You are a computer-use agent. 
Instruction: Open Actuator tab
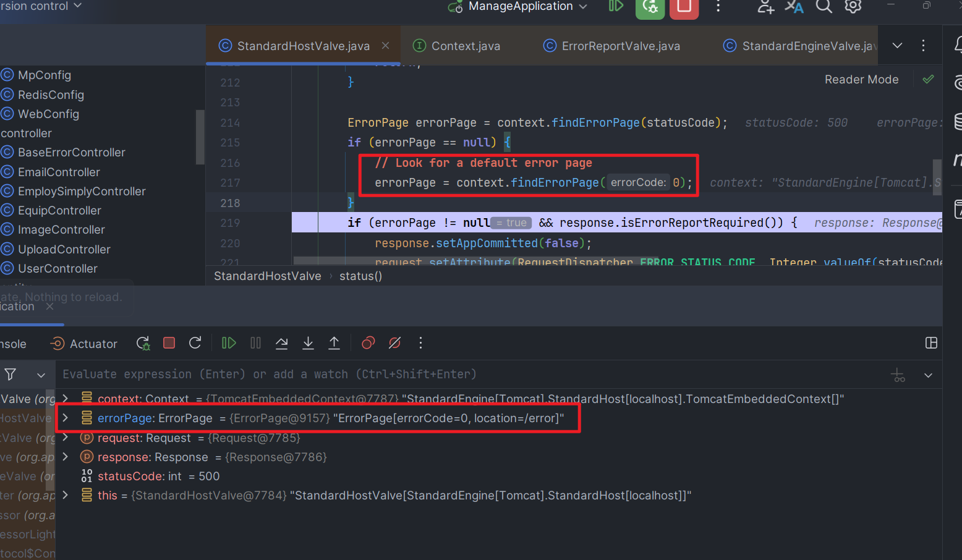point(84,344)
